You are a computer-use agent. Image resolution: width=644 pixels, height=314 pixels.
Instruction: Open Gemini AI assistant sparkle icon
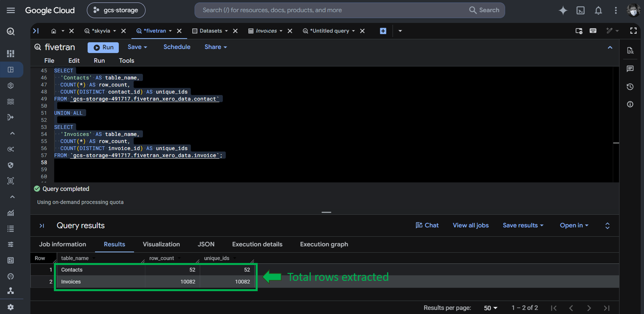[x=563, y=10]
